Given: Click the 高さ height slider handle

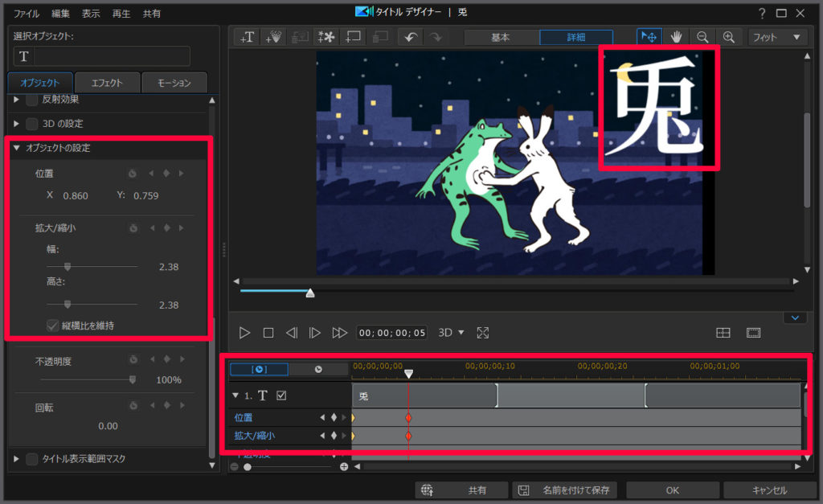Looking at the screenshot, I should (68, 305).
